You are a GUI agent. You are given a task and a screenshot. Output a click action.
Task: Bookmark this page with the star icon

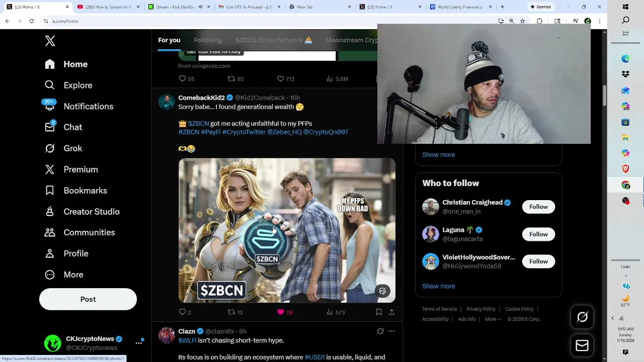[523, 21]
